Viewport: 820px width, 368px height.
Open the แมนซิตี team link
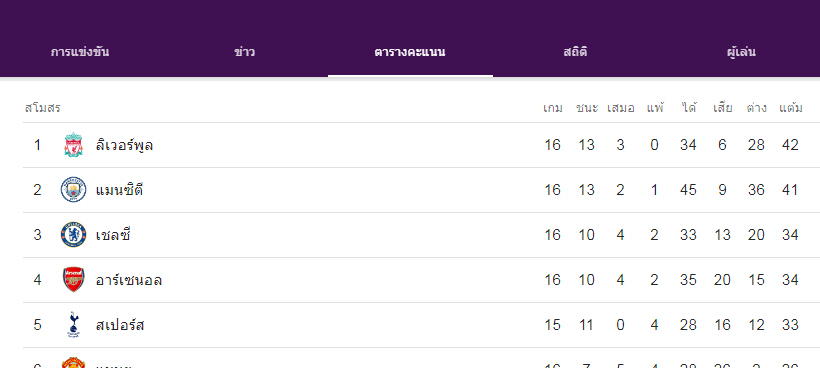[119, 190]
